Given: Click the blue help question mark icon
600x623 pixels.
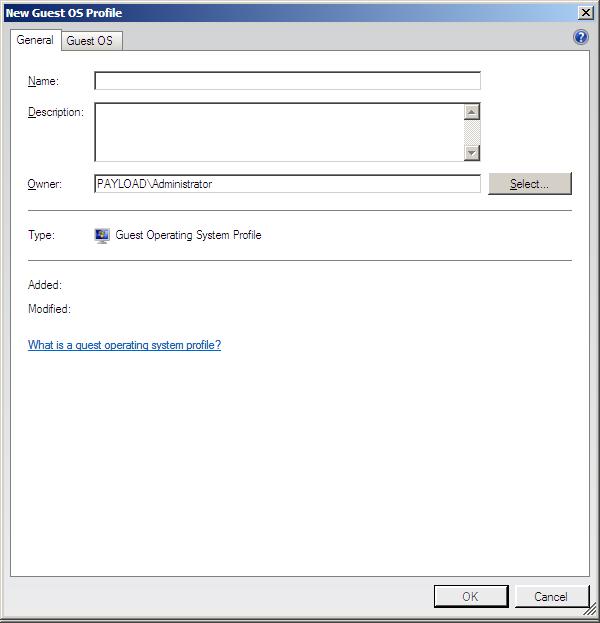Looking at the screenshot, I should tap(581, 37).
